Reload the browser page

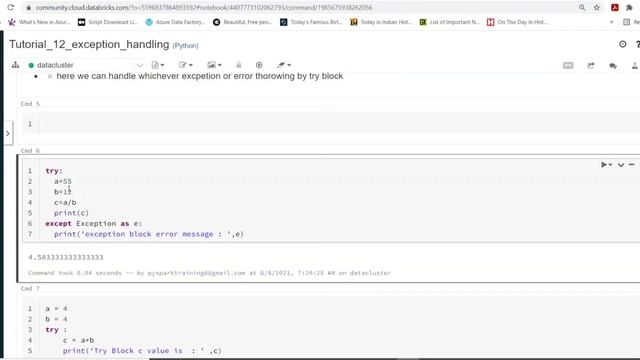click(11, 7)
